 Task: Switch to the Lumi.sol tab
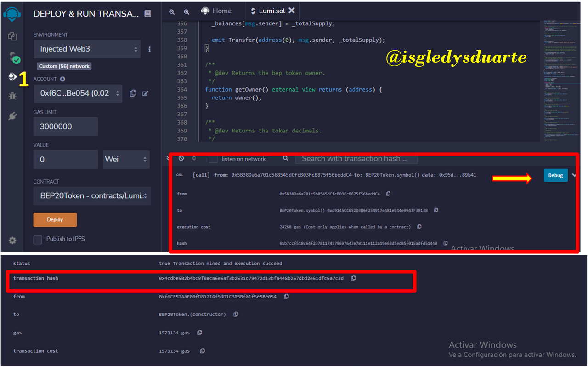click(x=273, y=11)
